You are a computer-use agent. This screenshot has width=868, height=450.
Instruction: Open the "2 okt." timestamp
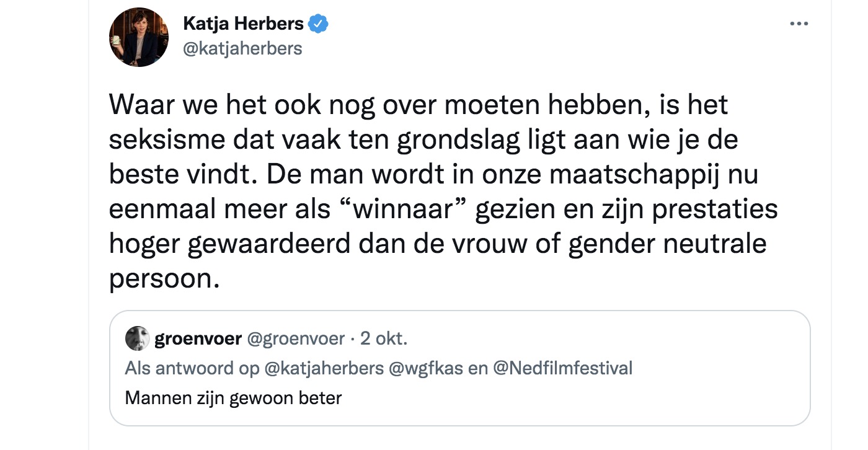click(x=384, y=339)
